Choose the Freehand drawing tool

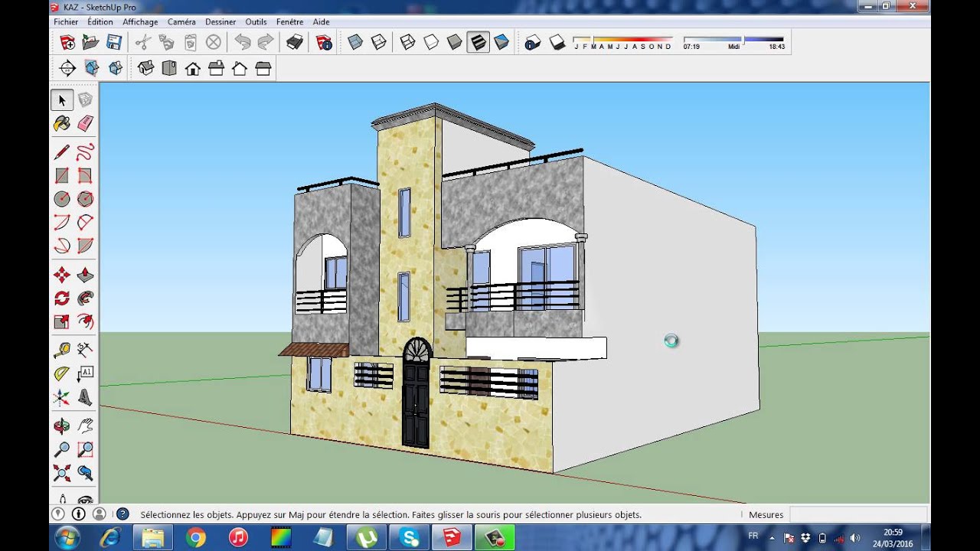tap(85, 152)
